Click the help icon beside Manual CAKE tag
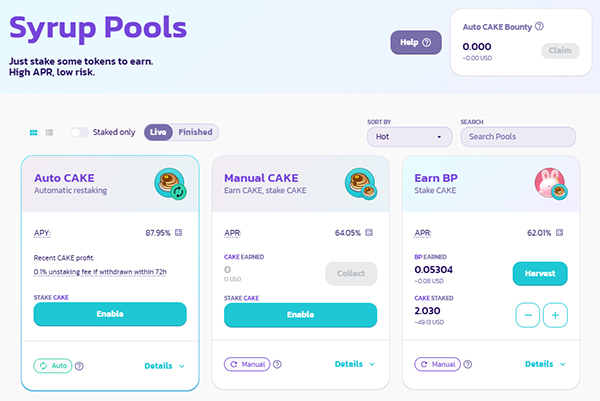The image size is (600, 401). click(277, 364)
